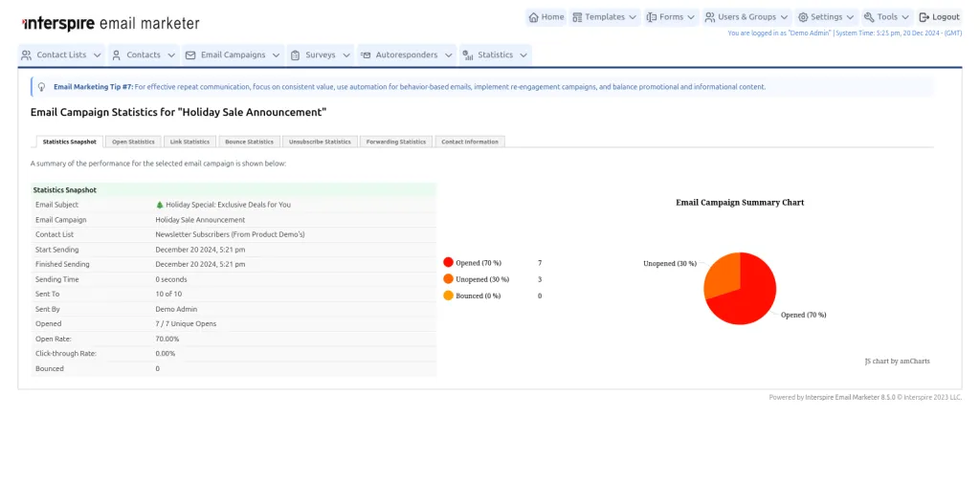Expand the Forms dropdown chevron

pos(691,17)
